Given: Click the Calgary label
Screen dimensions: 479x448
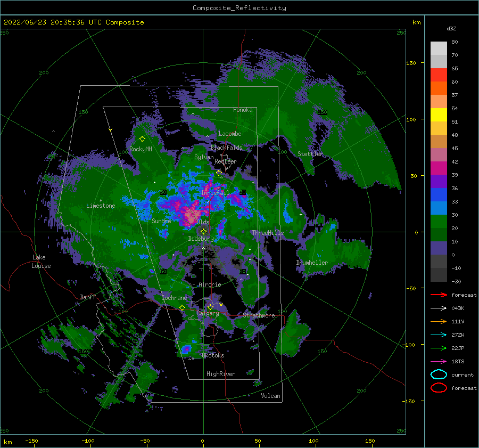Looking at the screenshot, I should [x=208, y=313].
